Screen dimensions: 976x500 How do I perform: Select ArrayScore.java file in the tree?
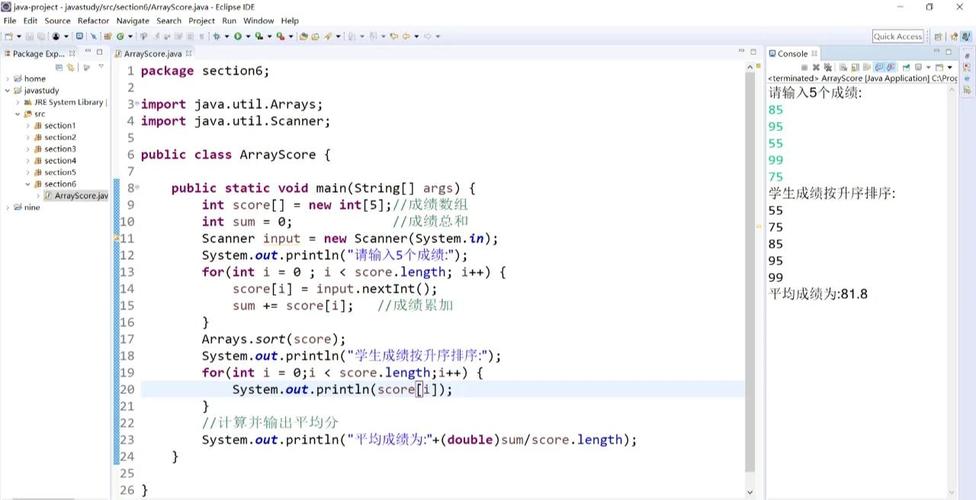(80, 196)
